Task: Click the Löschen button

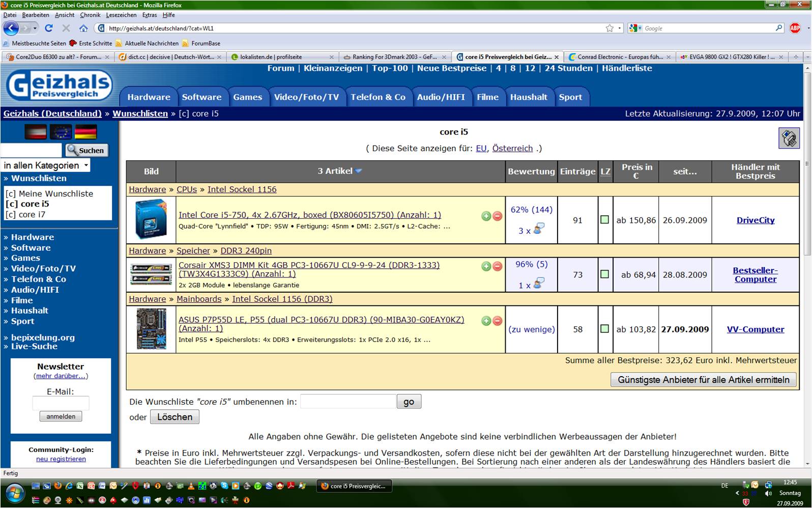Action: 175,417
